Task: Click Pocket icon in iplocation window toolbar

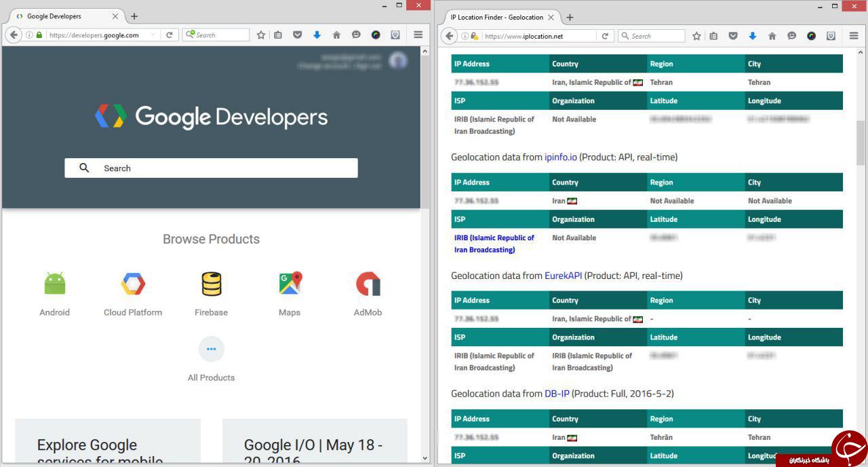Action: [x=732, y=36]
